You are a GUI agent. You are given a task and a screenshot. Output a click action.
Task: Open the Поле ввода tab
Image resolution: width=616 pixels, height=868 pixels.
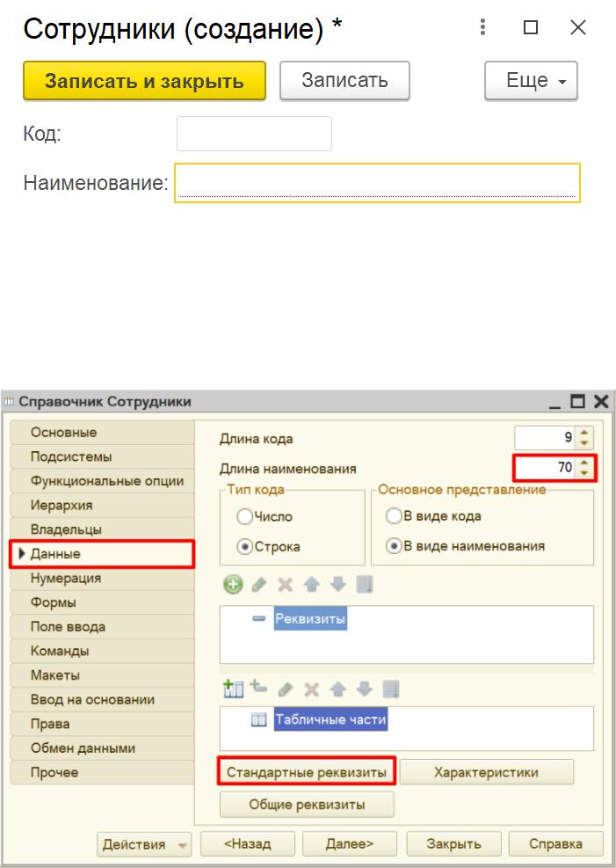point(102,627)
